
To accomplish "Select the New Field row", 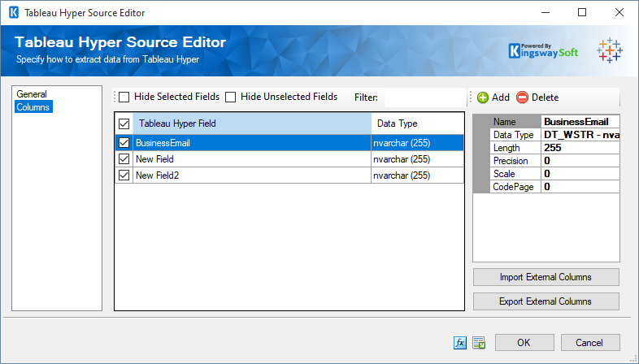I will click(289, 159).
